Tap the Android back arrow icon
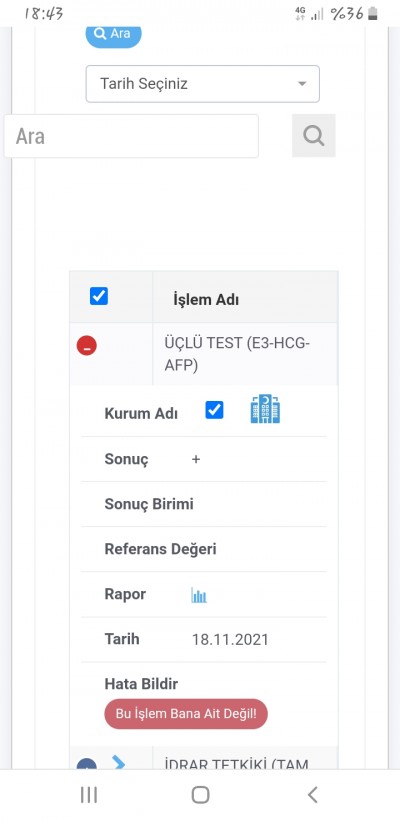The height and width of the screenshot is (822, 400). pyautogui.click(x=312, y=795)
